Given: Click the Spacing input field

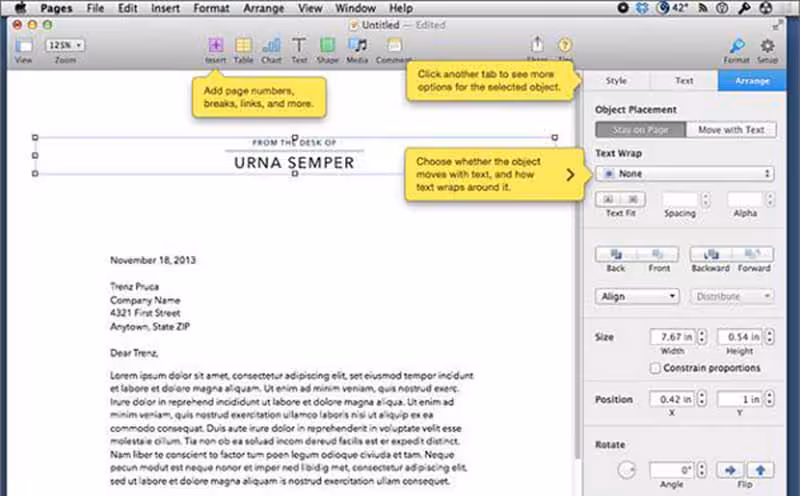Looking at the screenshot, I should tap(680, 200).
